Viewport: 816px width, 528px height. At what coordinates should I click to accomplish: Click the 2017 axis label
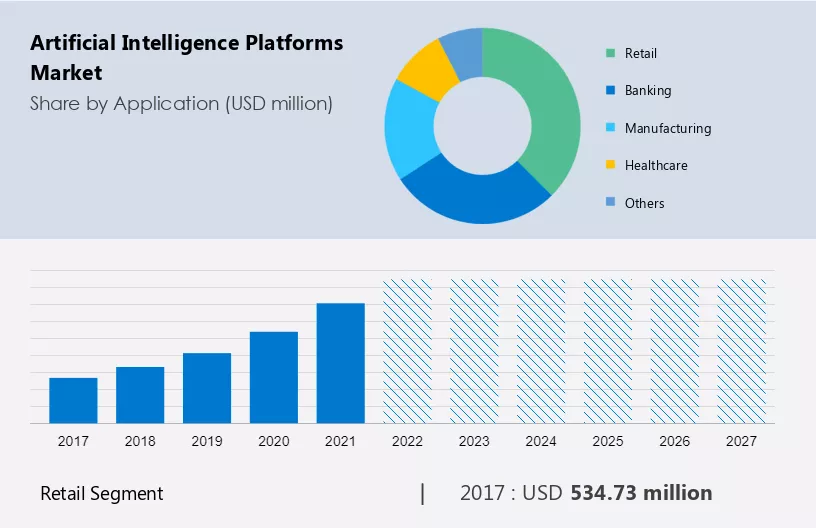point(73,441)
